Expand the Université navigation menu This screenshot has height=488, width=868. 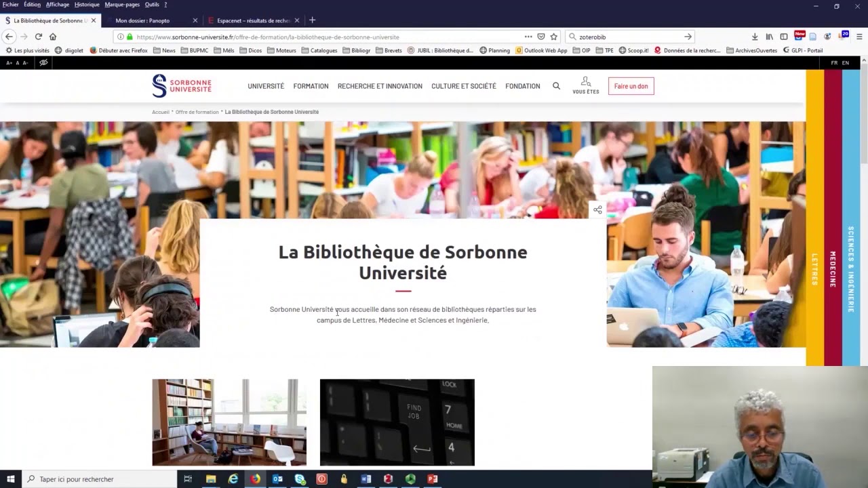pos(266,86)
